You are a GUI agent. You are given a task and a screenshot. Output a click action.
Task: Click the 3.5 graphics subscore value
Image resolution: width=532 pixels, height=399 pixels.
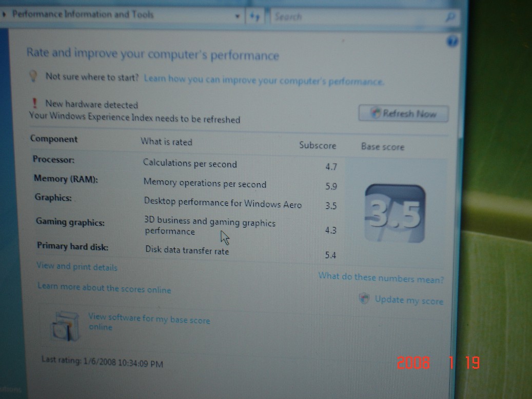point(331,206)
